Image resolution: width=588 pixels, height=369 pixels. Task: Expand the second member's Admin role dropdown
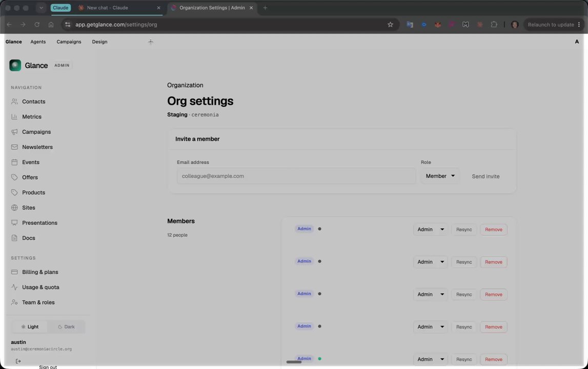click(431, 262)
